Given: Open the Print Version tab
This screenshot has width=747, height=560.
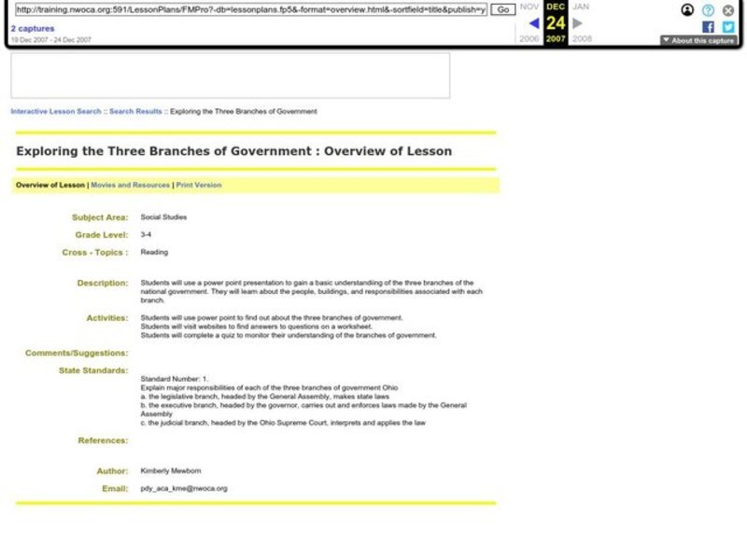Looking at the screenshot, I should (197, 185).
